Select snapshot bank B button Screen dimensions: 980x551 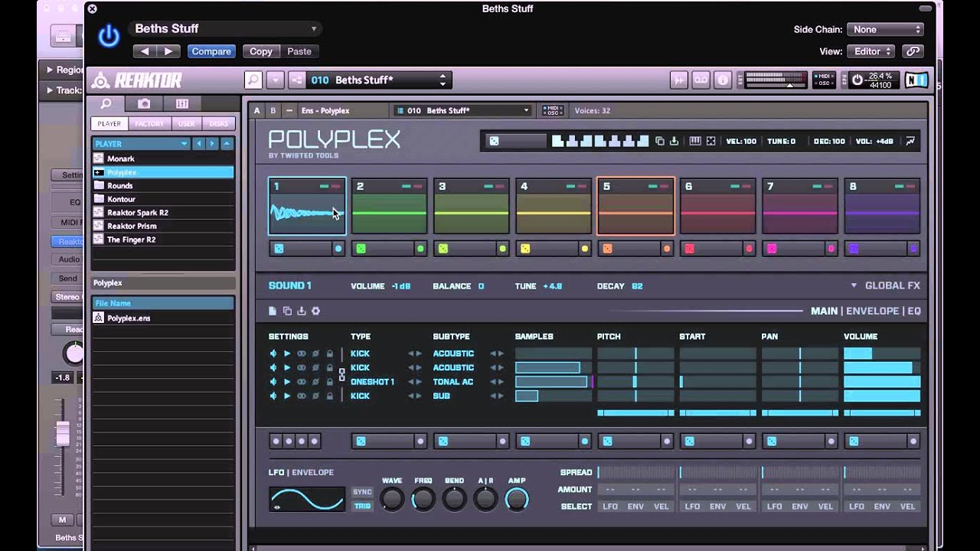point(273,110)
